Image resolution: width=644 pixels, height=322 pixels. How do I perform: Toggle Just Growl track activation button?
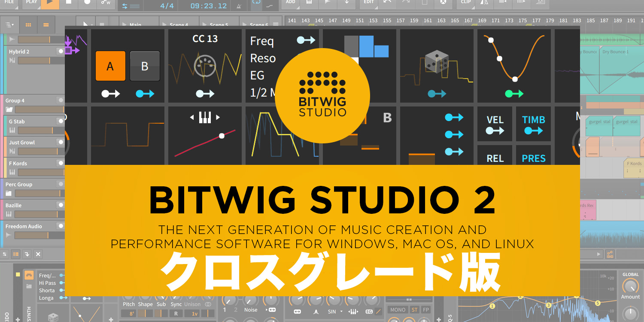(61, 142)
